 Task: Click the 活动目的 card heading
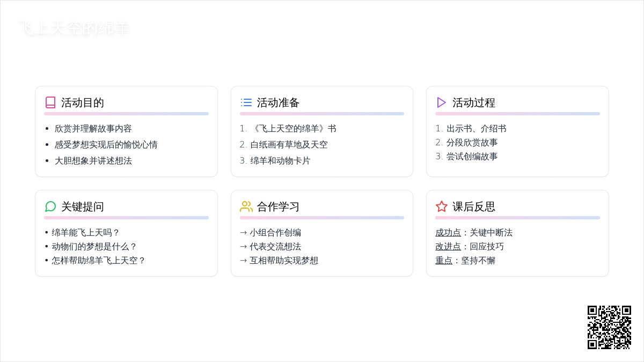pyautogui.click(x=83, y=102)
